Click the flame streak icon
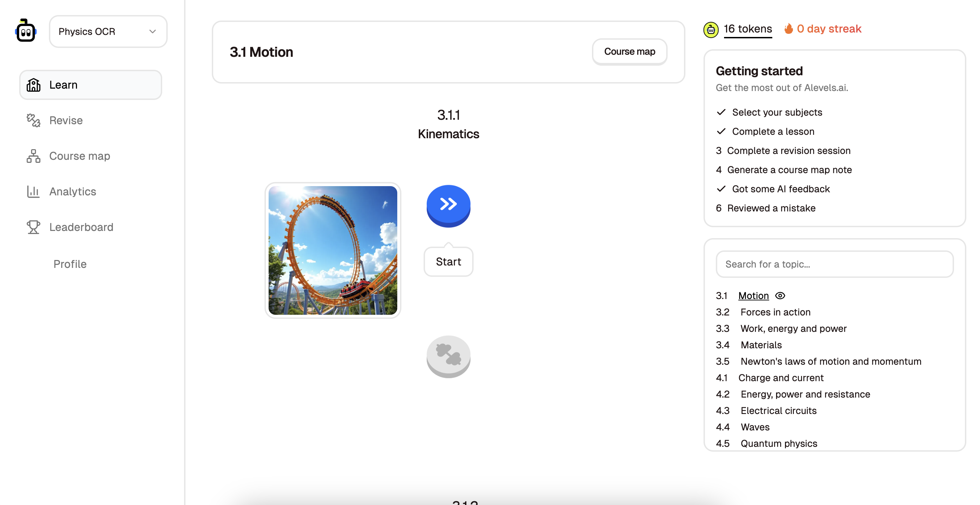The image size is (980, 505). tap(789, 29)
